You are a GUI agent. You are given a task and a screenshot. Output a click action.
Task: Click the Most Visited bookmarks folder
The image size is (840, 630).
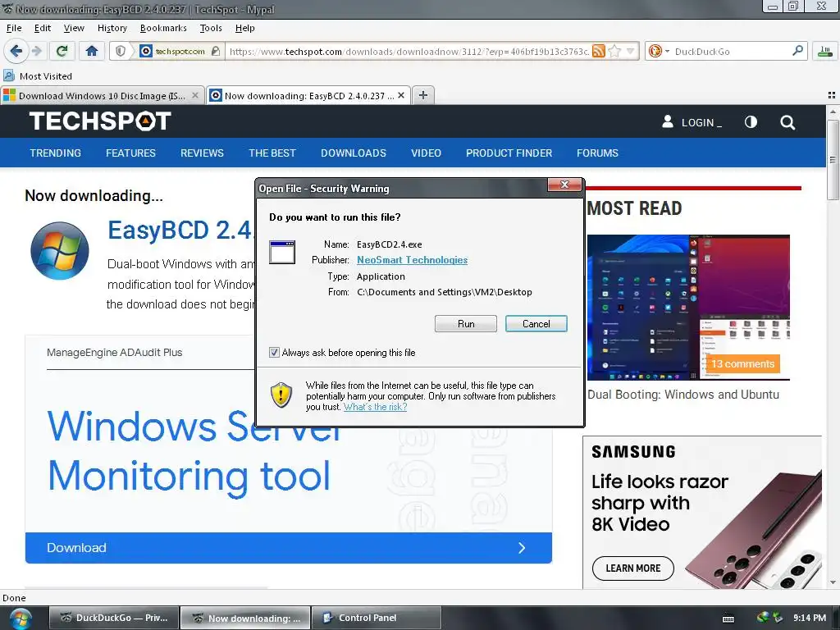(38, 76)
